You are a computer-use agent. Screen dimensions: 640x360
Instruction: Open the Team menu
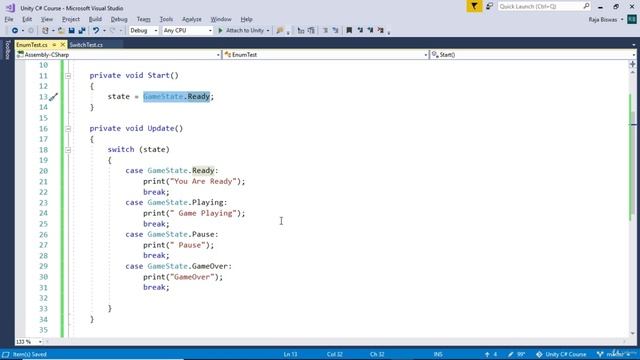pyautogui.click(x=143, y=19)
